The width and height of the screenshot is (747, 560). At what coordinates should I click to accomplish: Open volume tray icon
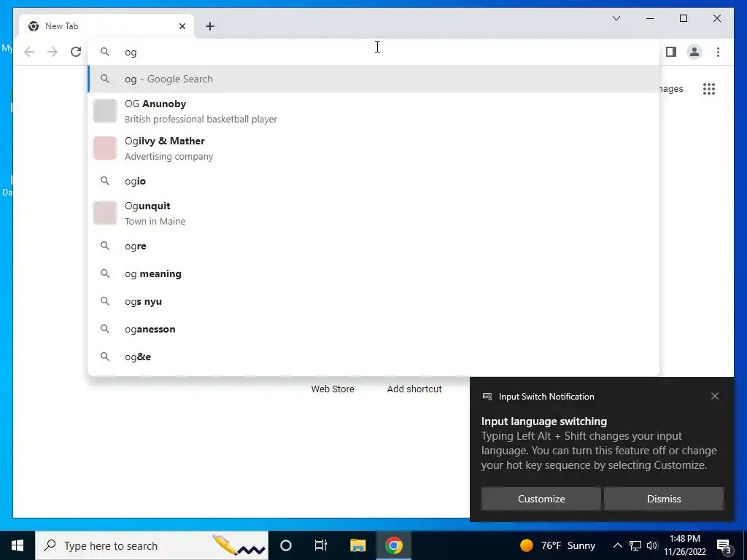click(x=652, y=545)
